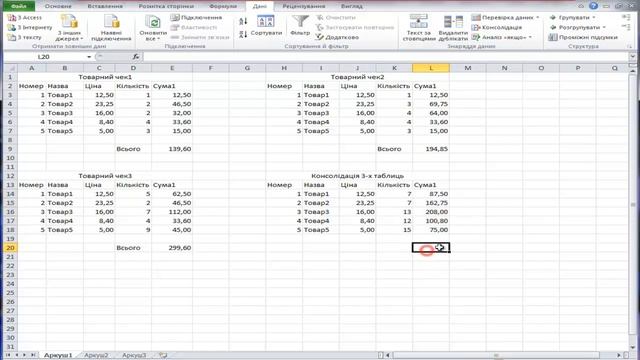Switch to the Вставлення tab
Screen dimensions: 640x360
105,6
